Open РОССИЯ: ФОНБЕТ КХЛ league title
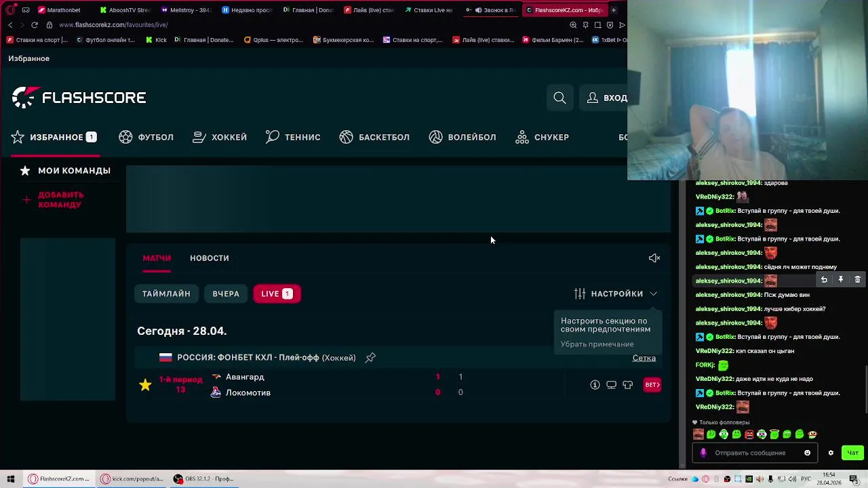 pyautogui.click(x=266, y=358)
